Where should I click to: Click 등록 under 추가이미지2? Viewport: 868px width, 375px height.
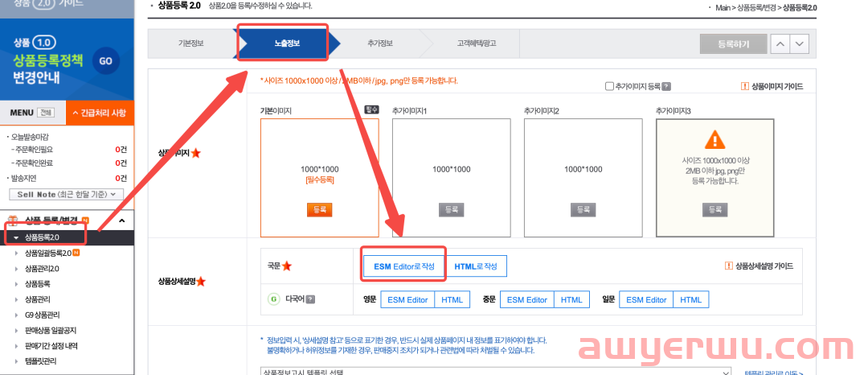pyautogui.click(x=583, y=209)
